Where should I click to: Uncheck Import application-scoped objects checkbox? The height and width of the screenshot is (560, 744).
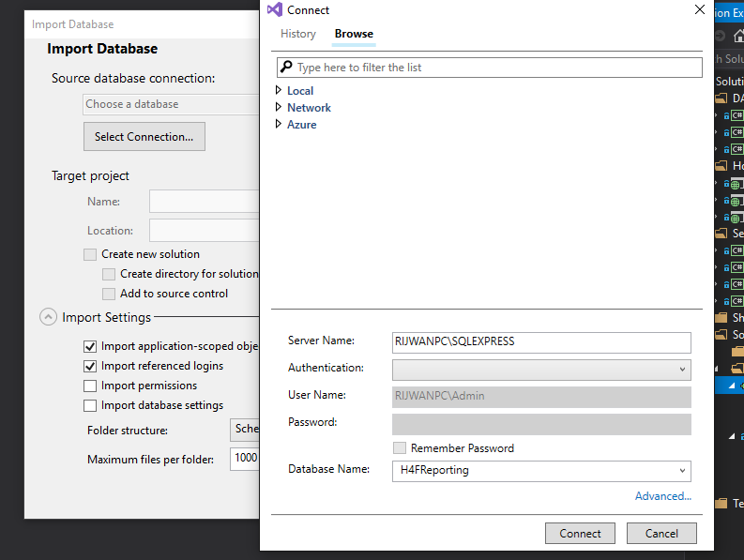click(90, 346)
